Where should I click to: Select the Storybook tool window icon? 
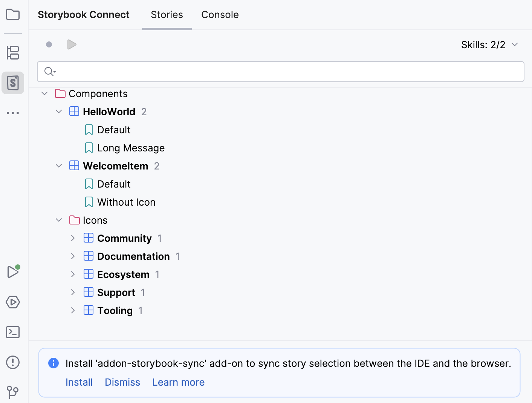13,83
